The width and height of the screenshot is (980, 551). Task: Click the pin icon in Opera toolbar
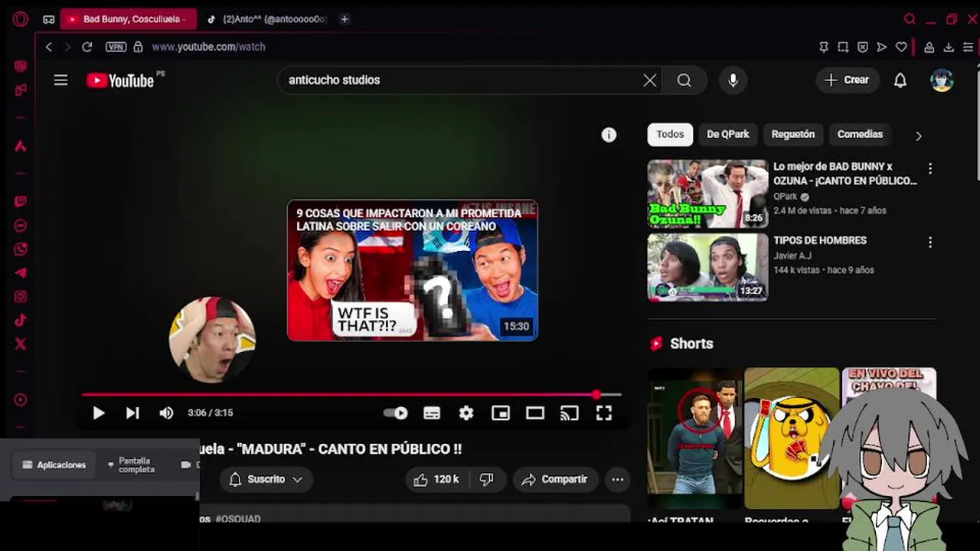pos(824,47)
